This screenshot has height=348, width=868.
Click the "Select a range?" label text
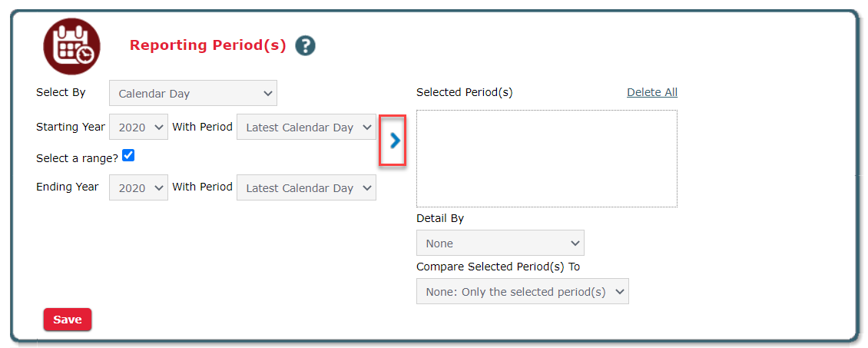(77, 158)
